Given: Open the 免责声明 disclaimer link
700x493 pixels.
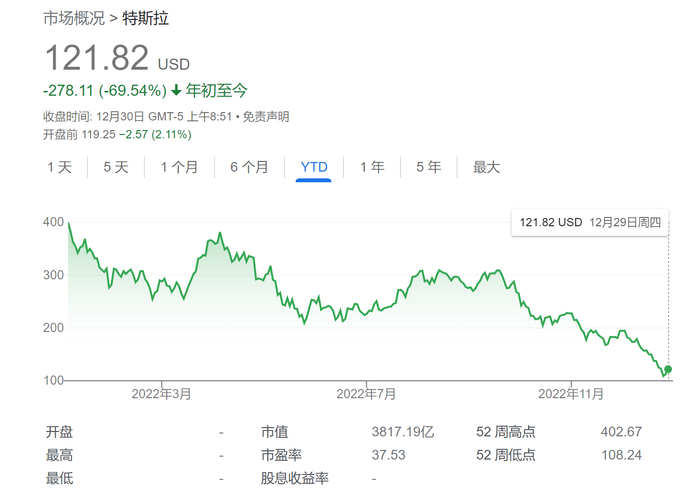Looking at the screenshot, I should point(266,117).
